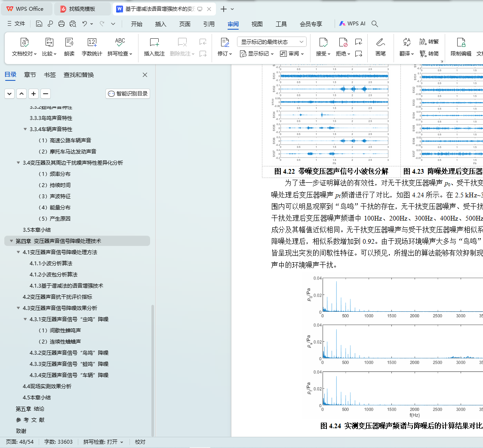Viewport: 483px width, 448px height.
Task: Jump to 4.2变压器声音抗干扰评价指标 heading
Action: 57,297
